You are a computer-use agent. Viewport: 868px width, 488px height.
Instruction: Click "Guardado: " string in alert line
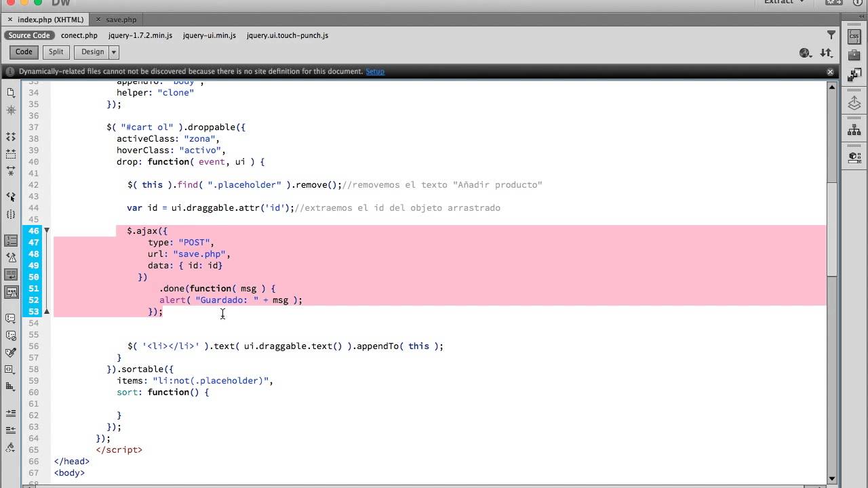(x=227, y=300)
